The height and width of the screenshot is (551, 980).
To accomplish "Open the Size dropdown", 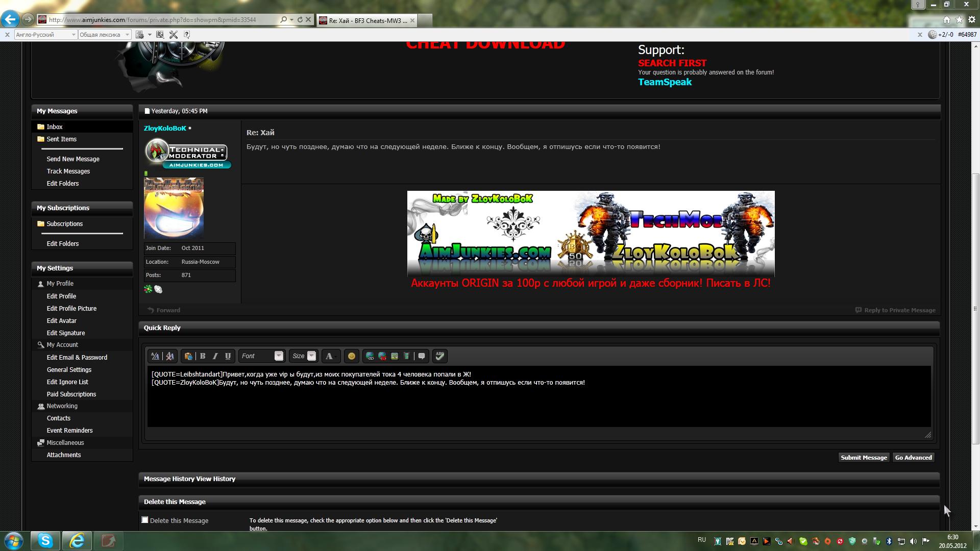I will point(311,356).
